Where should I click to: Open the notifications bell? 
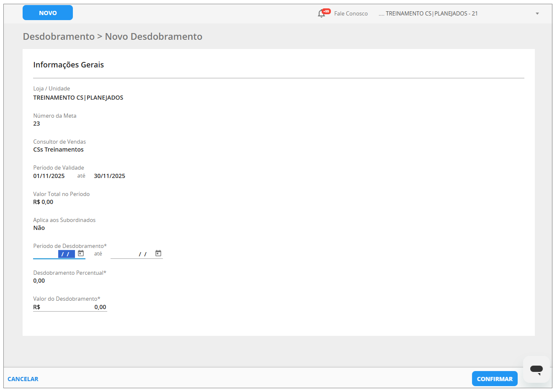click(321, 13)
